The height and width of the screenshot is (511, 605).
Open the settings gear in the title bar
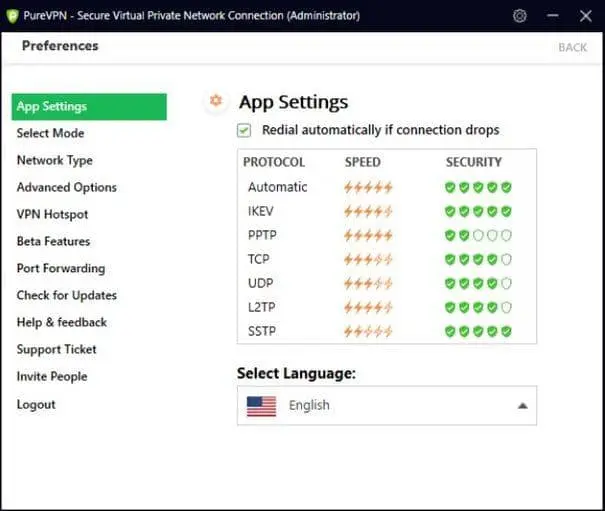519,16
